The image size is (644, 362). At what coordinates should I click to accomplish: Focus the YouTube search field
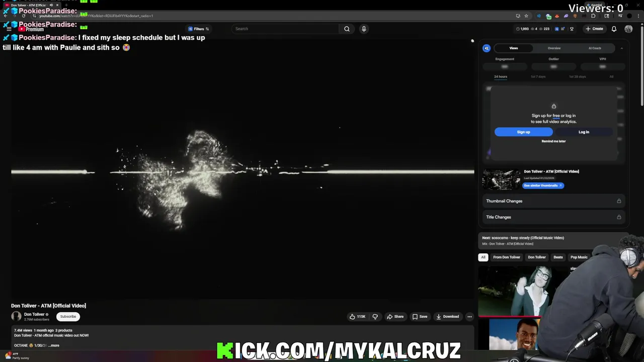tap(285, 29)
